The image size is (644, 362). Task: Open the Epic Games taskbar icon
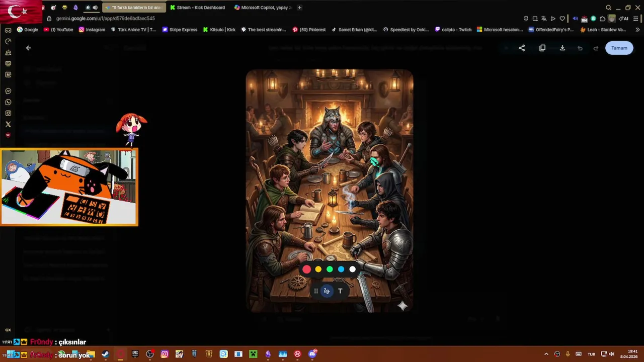click(135, 354)
